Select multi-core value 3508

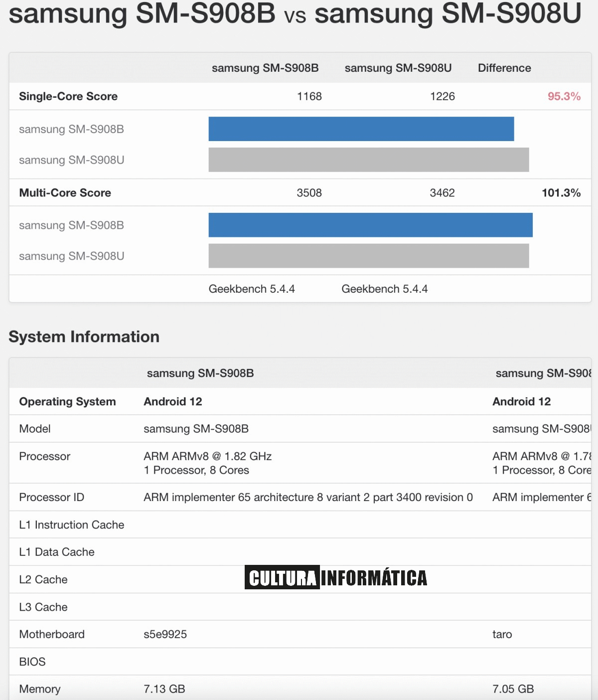click(x=309, y=192)
